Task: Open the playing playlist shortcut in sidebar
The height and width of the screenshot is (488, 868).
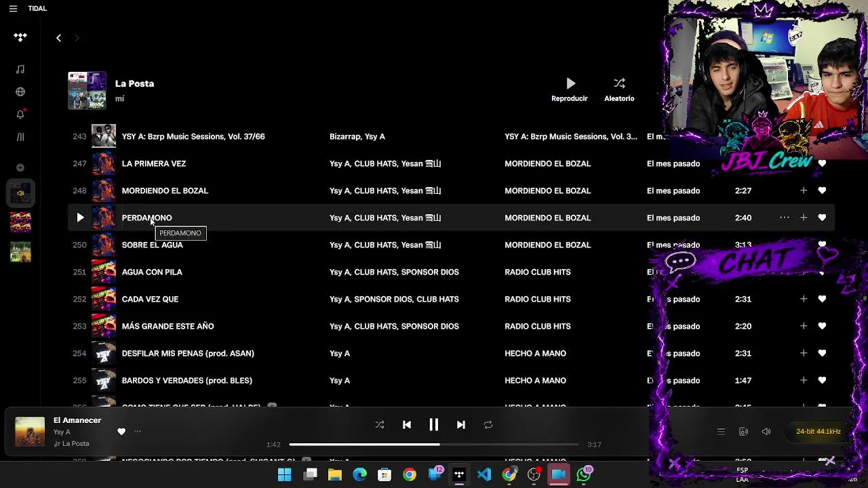Action: pyautogui.click(x=20, y=193)
